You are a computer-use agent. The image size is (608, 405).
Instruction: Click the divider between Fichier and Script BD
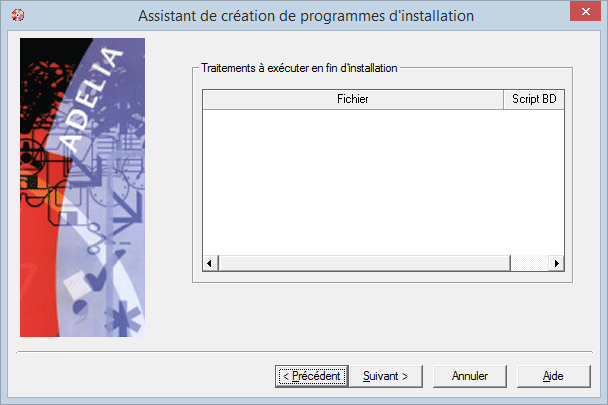pos(503,99)
